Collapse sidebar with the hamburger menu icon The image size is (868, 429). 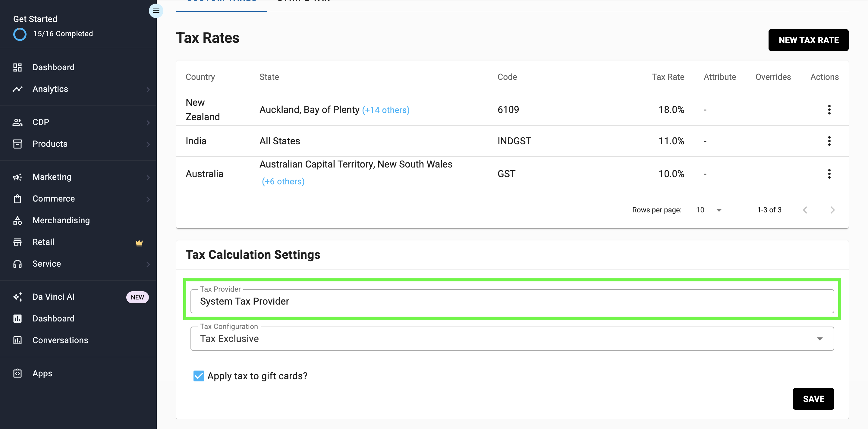(156, 11)
